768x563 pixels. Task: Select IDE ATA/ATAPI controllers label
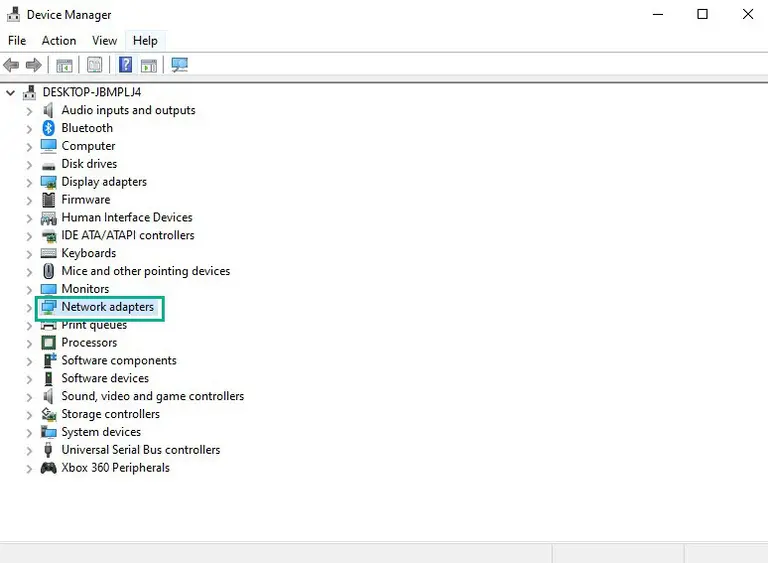point(127,235)
